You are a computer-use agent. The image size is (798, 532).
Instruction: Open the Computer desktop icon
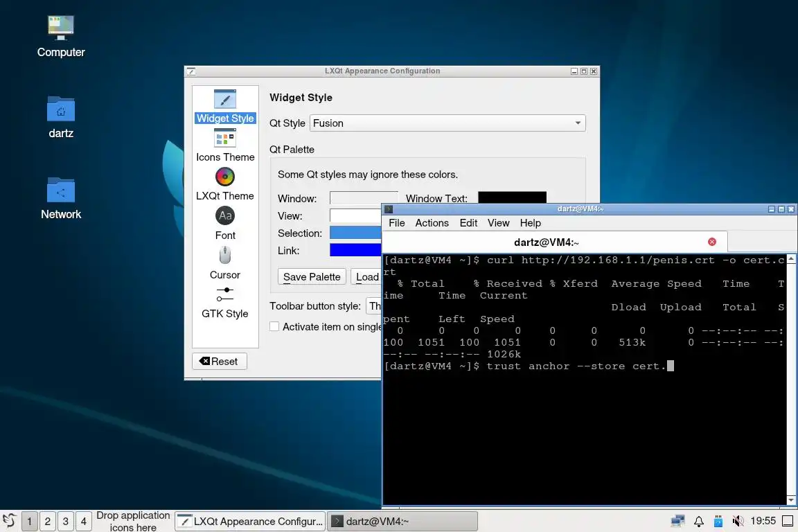(61, 28)
